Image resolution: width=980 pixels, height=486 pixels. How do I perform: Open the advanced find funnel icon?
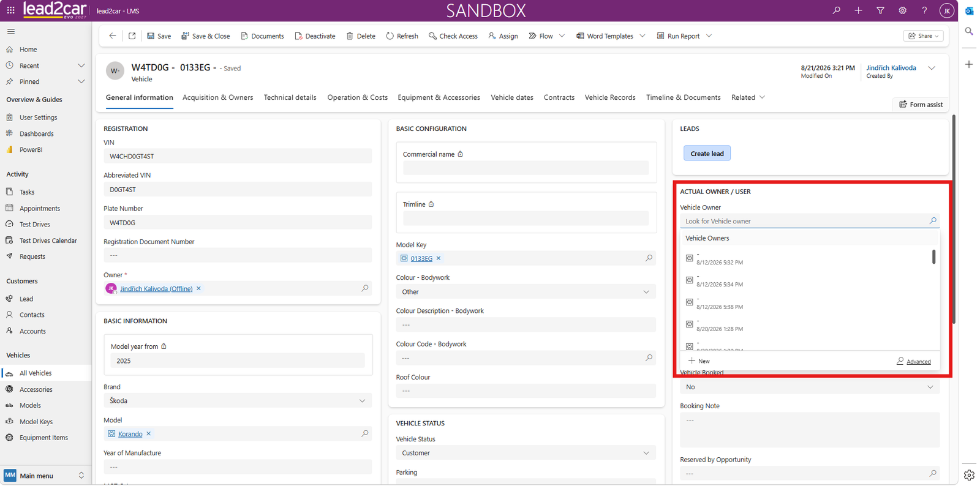click(880, 10)
